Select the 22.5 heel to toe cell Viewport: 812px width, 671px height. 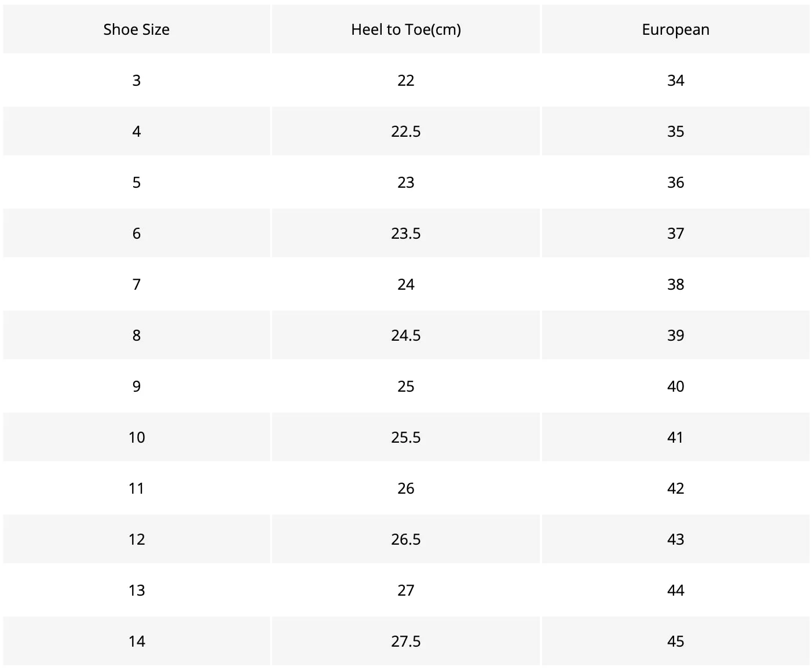pos(406,132)
